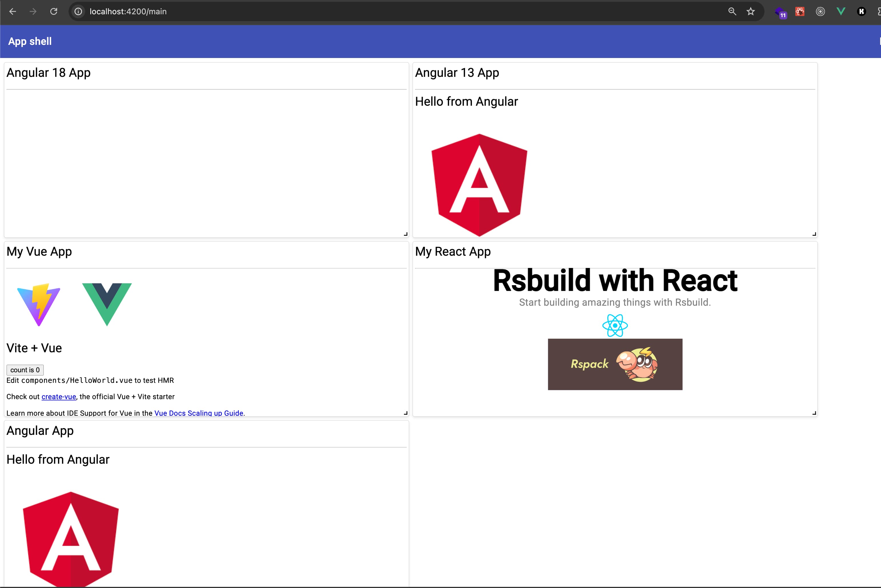Bookmark this page with star icon
The height and width of the screenshot is (588, 881).
750,12
